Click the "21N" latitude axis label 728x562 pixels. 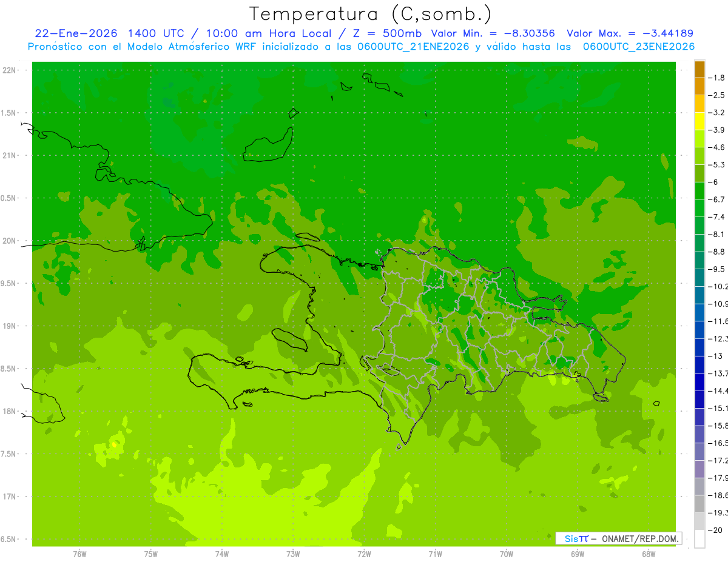pyautogui.click(x=10, y=156)
